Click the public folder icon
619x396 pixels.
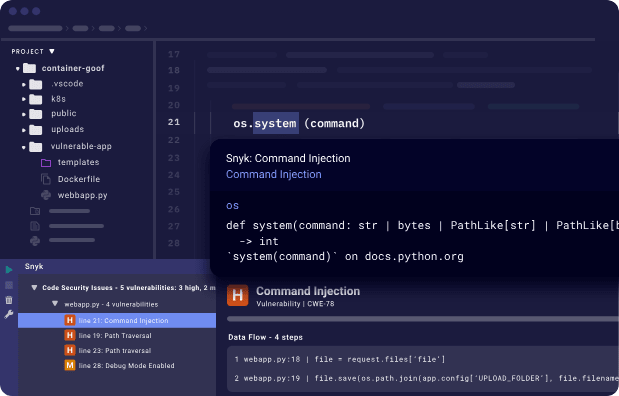click(36, 114)
